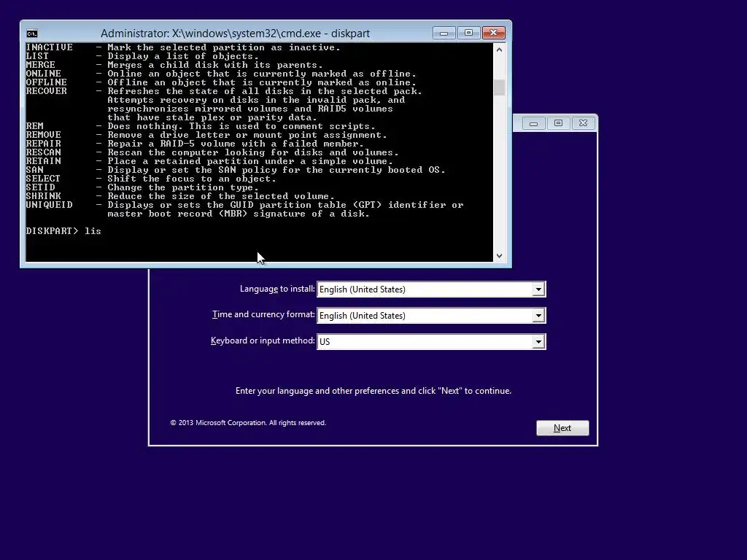This screenshot has height=560, width=747.
Task: Click the ONLINE command help line
Action: pos(221,74)
